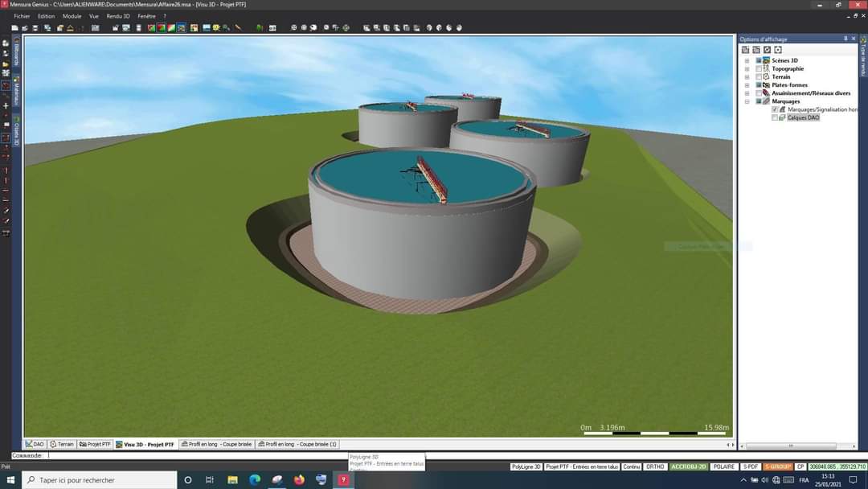
Task: Select the Calques DAO tree row
Action: pos(803,117)
